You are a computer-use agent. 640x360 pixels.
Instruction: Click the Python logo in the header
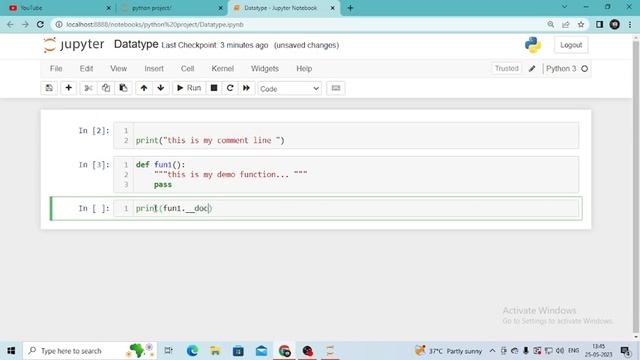tap(533, 45)
